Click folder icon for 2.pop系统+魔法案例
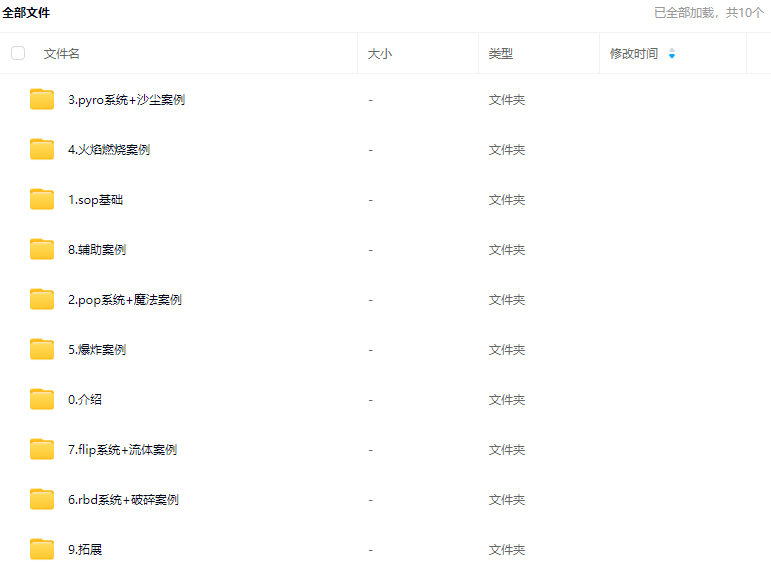The width and height of the screenshot is (771, 581). (x=41, y=299)
